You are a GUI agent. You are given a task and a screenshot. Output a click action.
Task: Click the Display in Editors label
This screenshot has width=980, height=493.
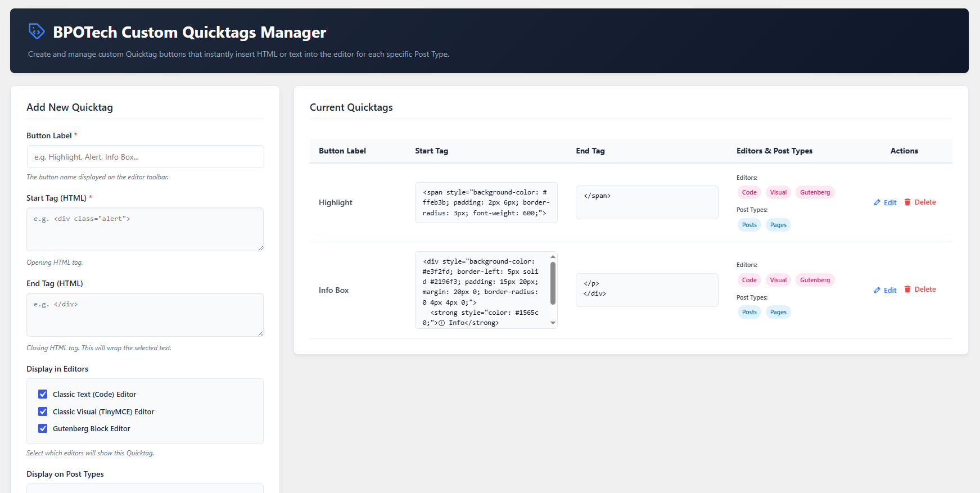point(57,369)
